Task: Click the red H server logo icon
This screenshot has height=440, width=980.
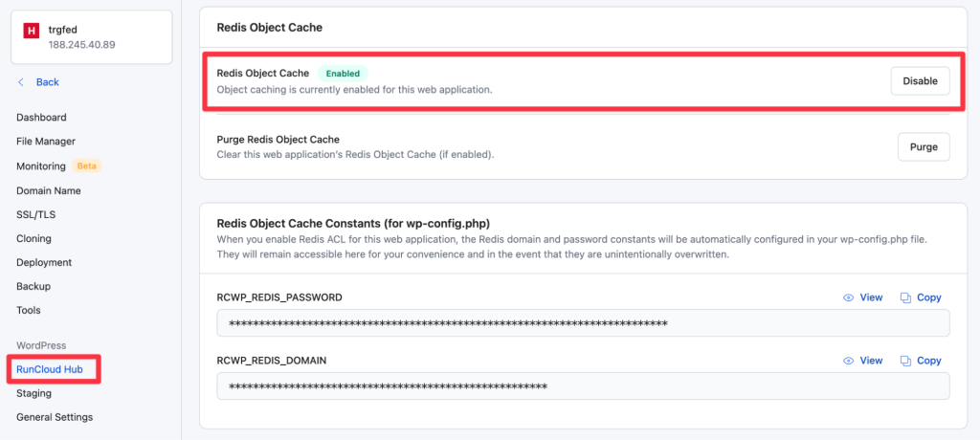Action: tap(32, 31)
